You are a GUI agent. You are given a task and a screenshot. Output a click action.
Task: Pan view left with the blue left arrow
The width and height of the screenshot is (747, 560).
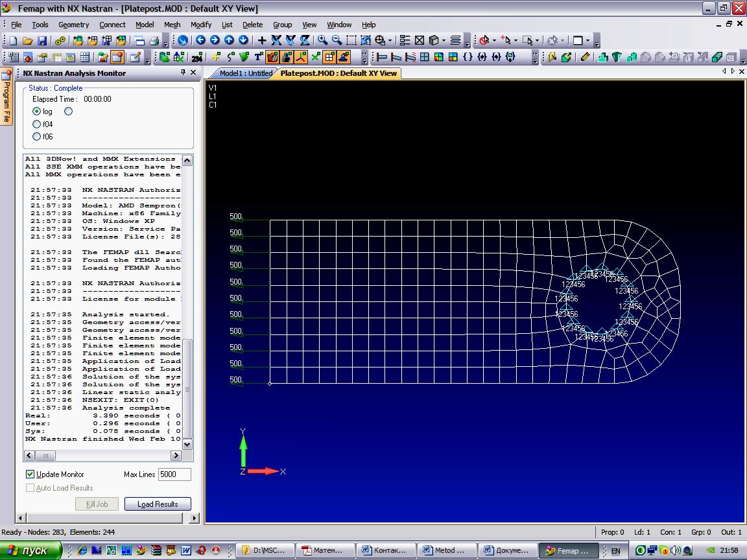(x=200, y=40)
